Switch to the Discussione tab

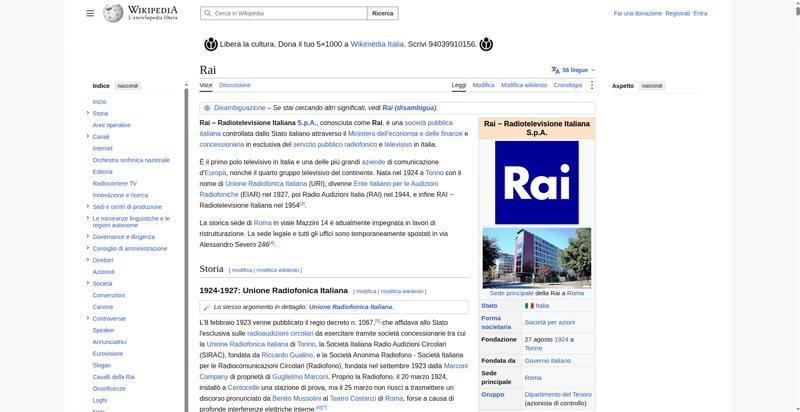(x=235, y=85)
